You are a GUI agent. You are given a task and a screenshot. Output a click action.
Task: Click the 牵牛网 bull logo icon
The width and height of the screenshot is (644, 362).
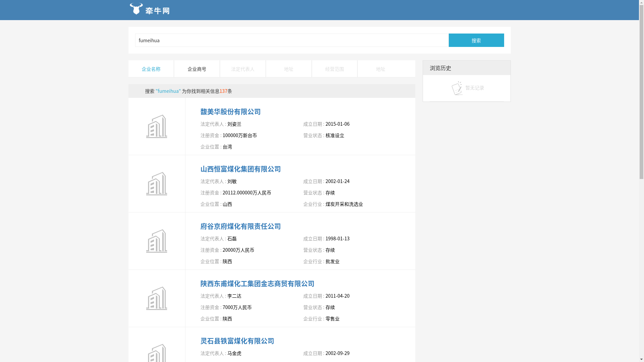click(x=137, y=9)
